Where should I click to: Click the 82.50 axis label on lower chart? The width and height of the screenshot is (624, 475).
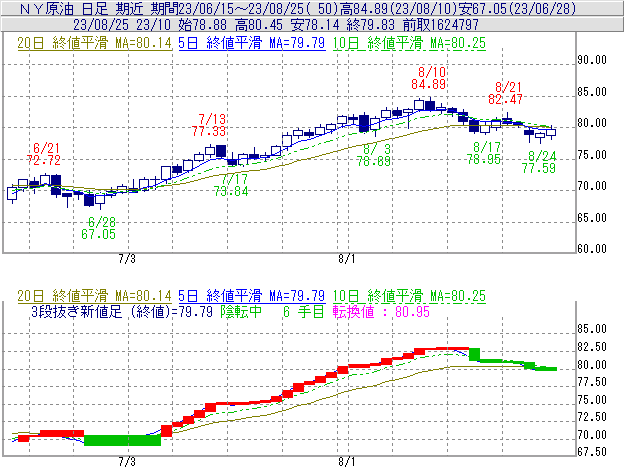(592, 347)
